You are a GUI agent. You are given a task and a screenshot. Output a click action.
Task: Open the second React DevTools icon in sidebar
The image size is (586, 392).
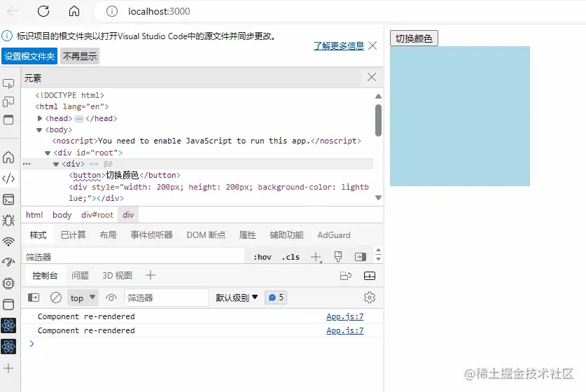pos(8,346)
